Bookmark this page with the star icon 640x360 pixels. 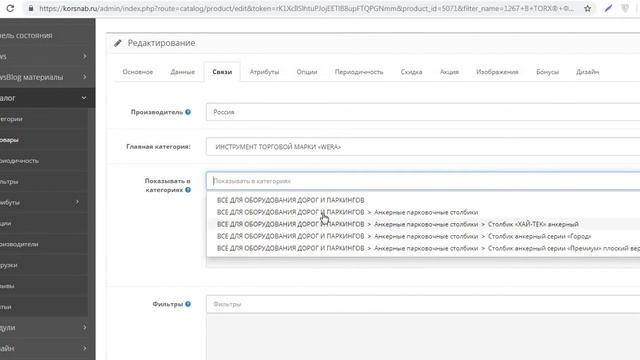[587, 8]
